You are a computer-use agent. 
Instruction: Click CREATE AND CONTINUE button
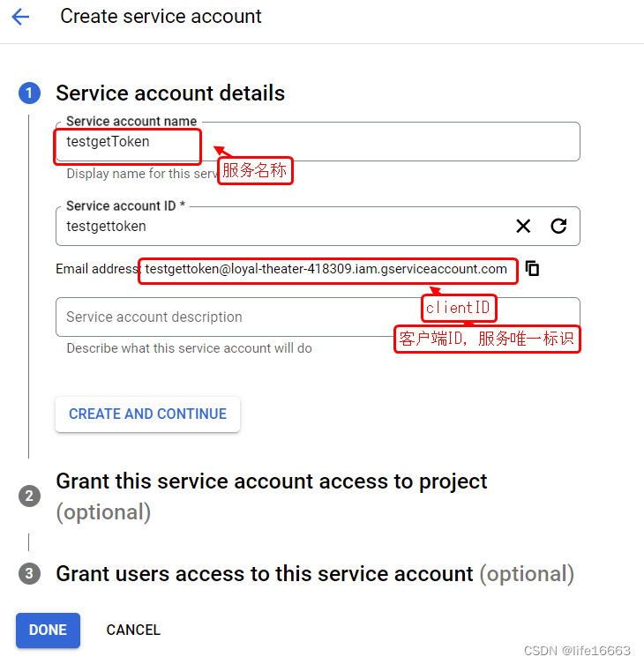(147, 414)
